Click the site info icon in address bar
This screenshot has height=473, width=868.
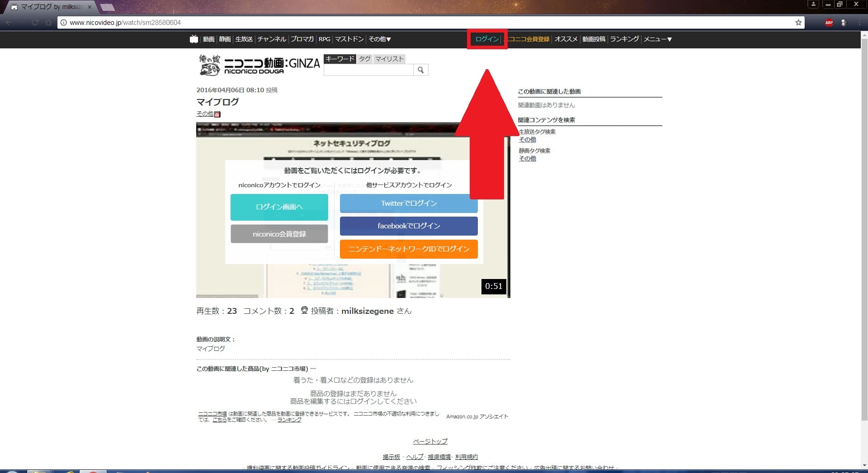64,23
